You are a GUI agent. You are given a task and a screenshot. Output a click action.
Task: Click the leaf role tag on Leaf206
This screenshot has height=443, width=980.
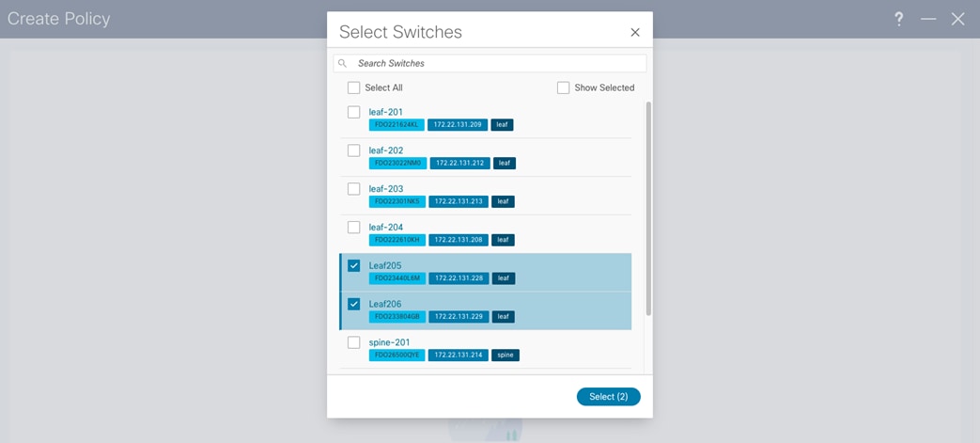pos(503,317)
